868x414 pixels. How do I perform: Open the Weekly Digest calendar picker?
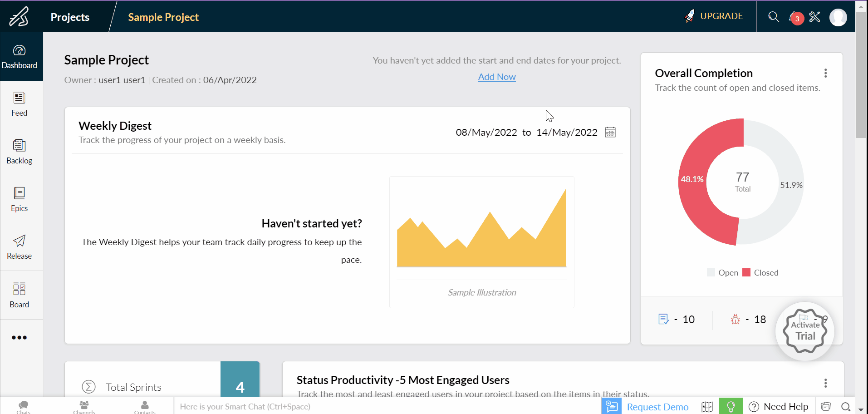click(x=610, y=132)
